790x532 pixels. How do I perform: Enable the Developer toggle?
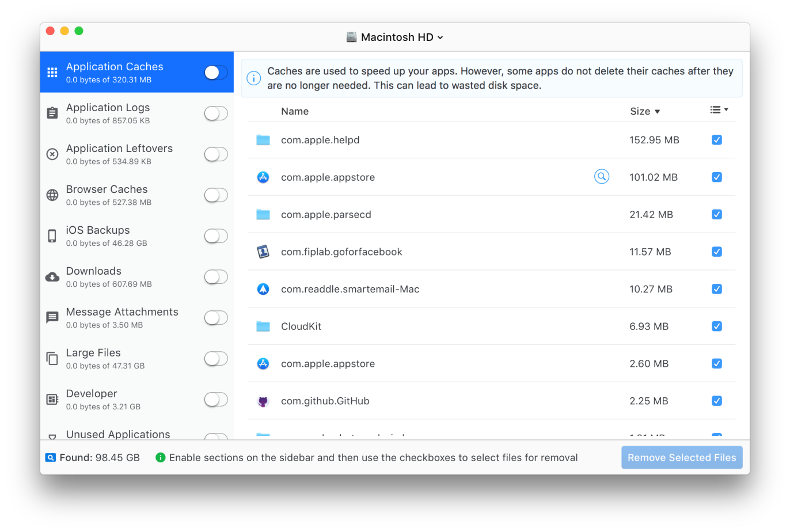[216, 400]
